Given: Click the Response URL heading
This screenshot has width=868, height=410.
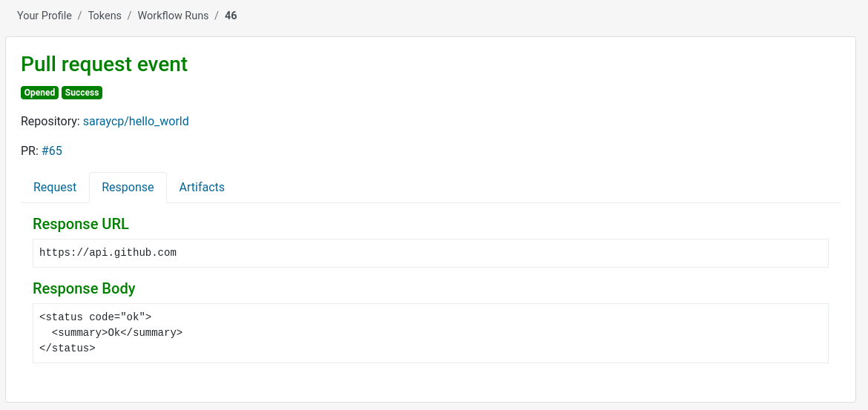Looking at the screenshot, I should (x=81, y=224).
